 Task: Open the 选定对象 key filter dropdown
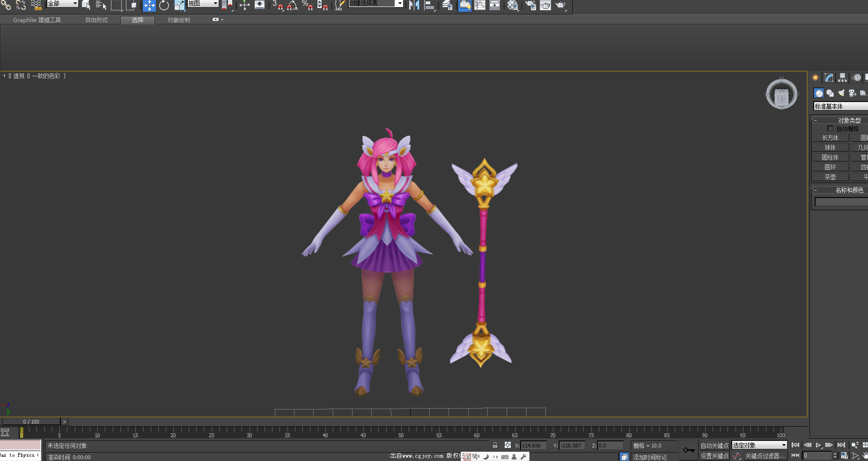tap(759, 445)
